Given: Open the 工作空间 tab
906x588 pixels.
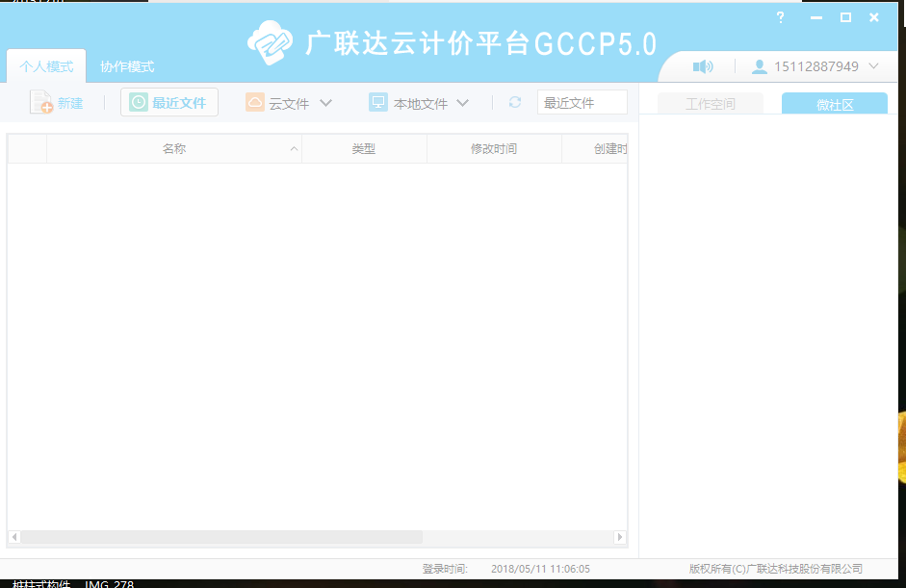Looking at the screenshot, I should point(711,104).
